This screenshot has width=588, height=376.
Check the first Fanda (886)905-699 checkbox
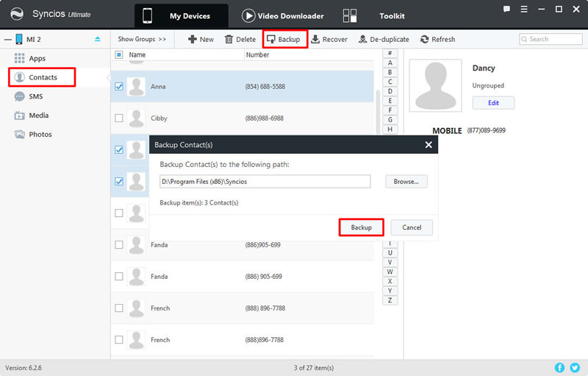[119, 245]
